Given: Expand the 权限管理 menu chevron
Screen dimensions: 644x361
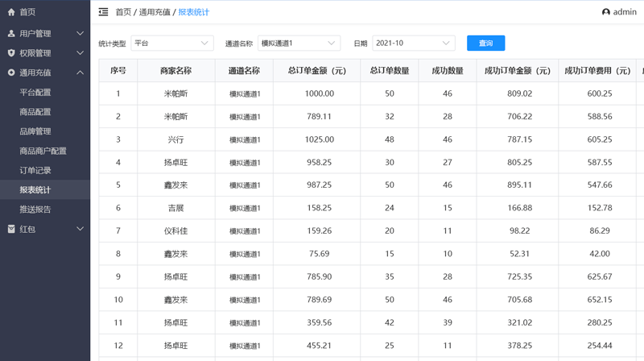Looking at the screenshot, I should point(80,53).
